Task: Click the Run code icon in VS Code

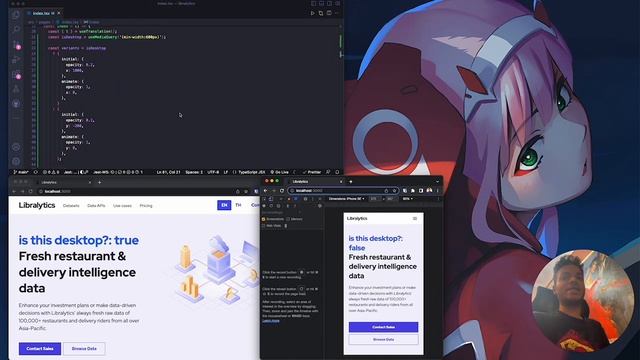Action: click(313, 13)
